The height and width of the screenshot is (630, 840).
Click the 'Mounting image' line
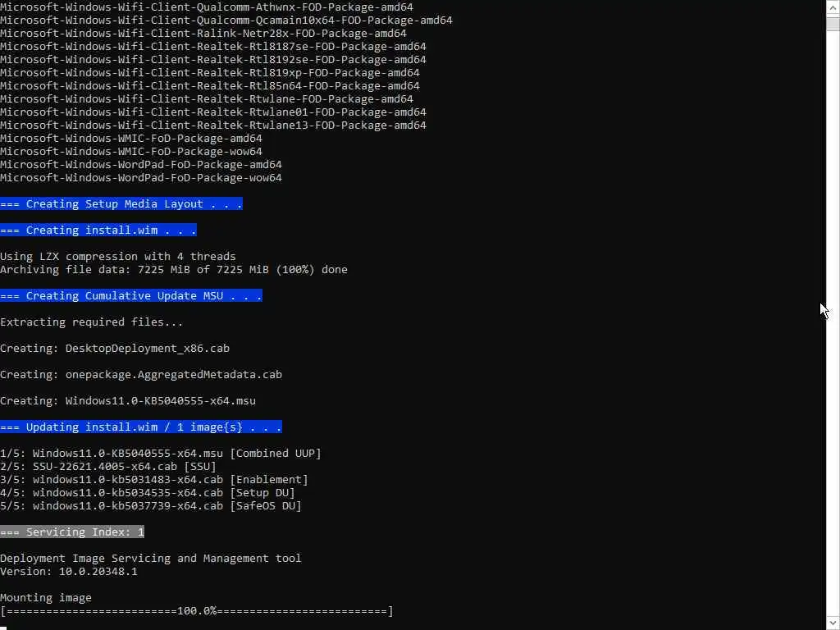coord(46,598)
